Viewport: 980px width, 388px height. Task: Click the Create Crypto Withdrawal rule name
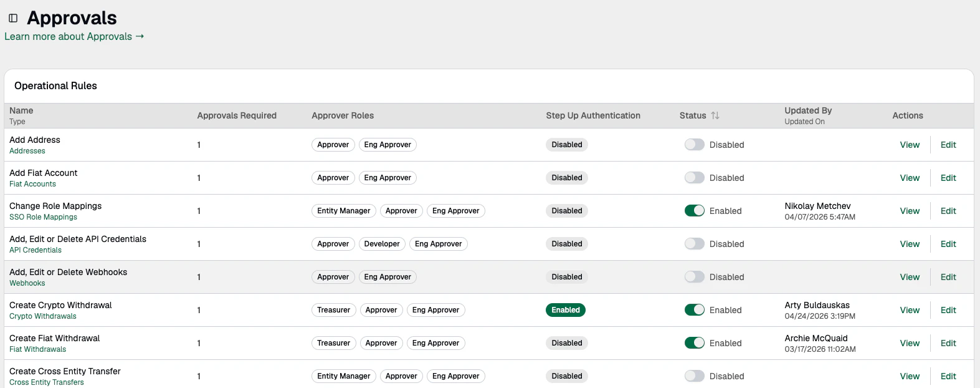pyautogui.click(x=60, y=305)
